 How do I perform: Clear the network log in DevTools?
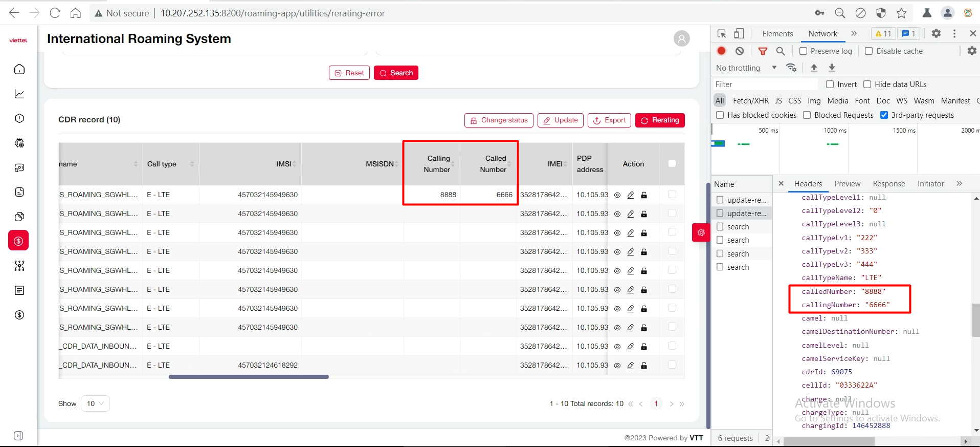[740, 51]
